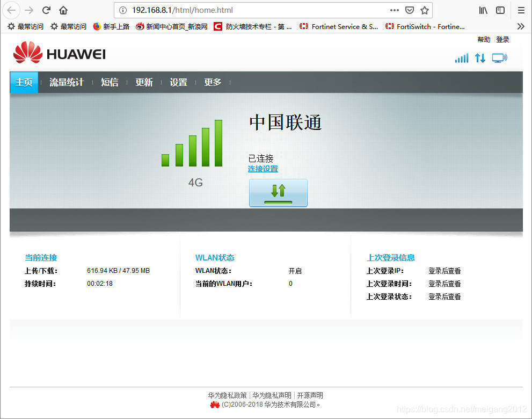Save page to Pocket icon
This screenshot has height=419, width=532.
(x=410, y=10)
